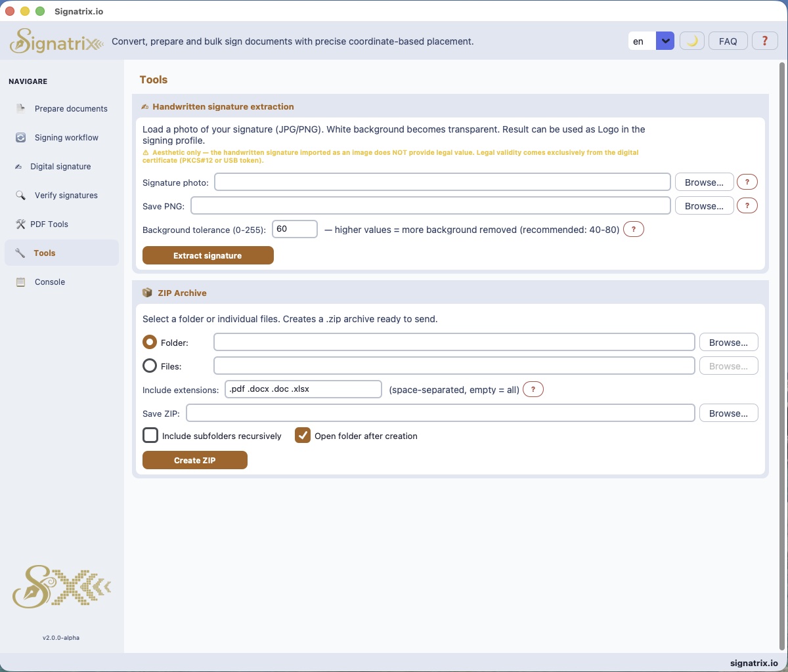Open the PDF Tools section
The width and height of the screenshot is (788, 672).
coord(49,224)
